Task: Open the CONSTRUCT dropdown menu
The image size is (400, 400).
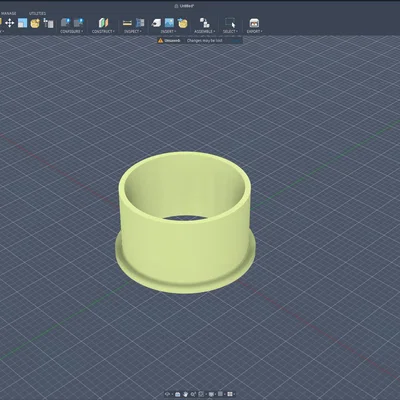Action: click(x=103, y=32)
